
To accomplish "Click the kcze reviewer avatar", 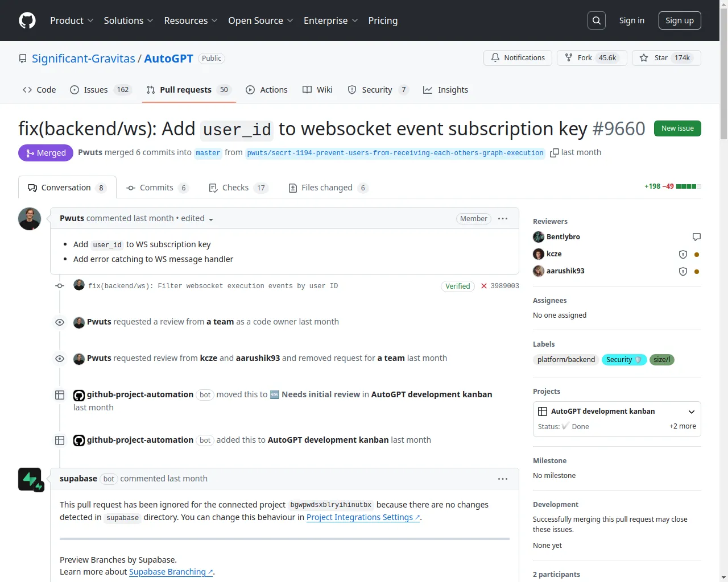I will click(539, 254).
